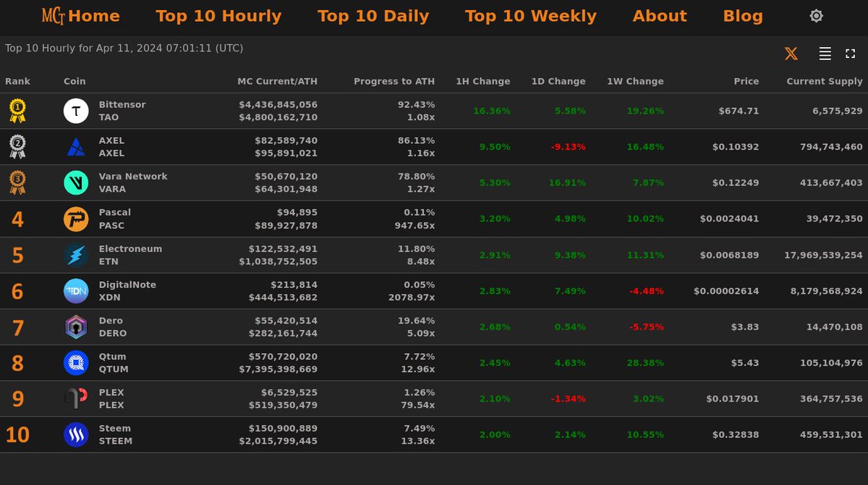Viewport: 868px width, 485px height.
Task: Click AXEL's 86.13% progress value
Action: point(416,140)
